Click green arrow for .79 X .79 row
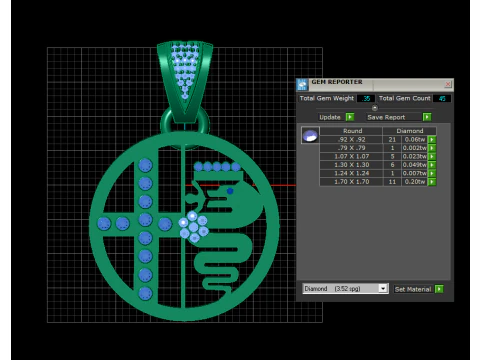The image size is (480, 360). (432, 148)
